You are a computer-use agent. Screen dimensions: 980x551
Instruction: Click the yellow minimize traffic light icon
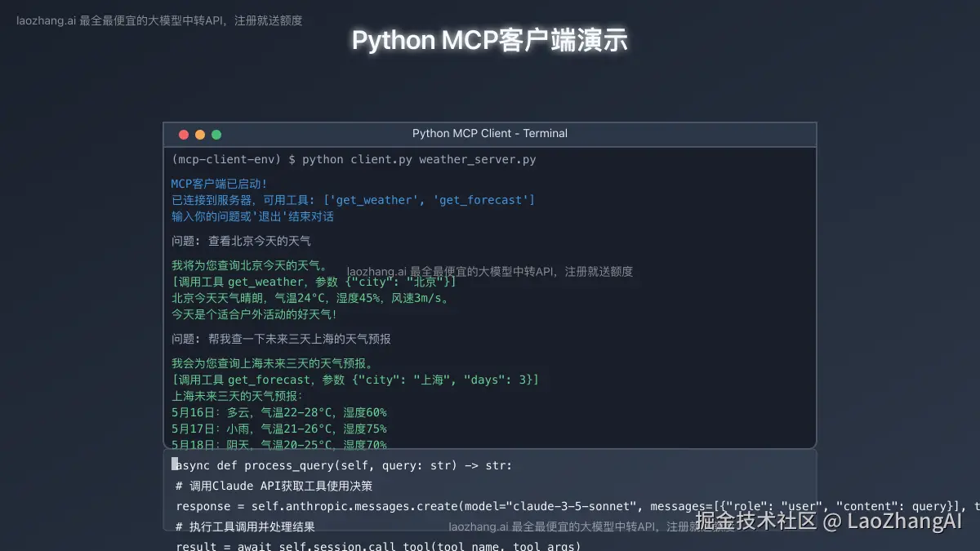199,134
